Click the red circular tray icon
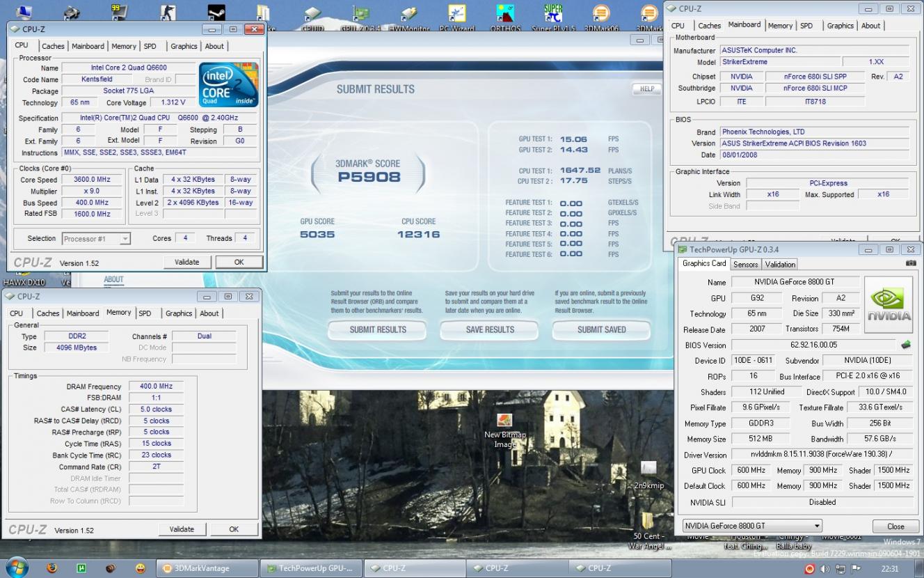The width and height of the screenshot is (924, 578). pyautogui.click(x=810, y=569)
